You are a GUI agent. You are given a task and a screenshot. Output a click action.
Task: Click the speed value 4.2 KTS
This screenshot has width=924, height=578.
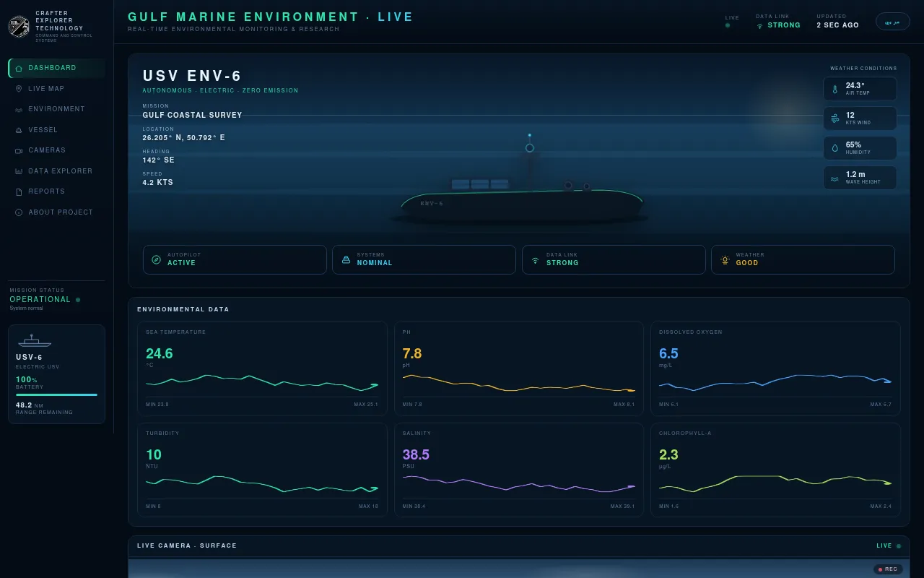coord(157,183)
